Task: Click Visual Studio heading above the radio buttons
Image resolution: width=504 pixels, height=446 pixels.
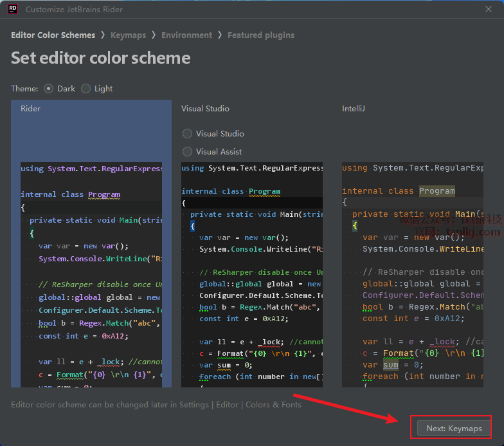Action: [x=205, y=109]
